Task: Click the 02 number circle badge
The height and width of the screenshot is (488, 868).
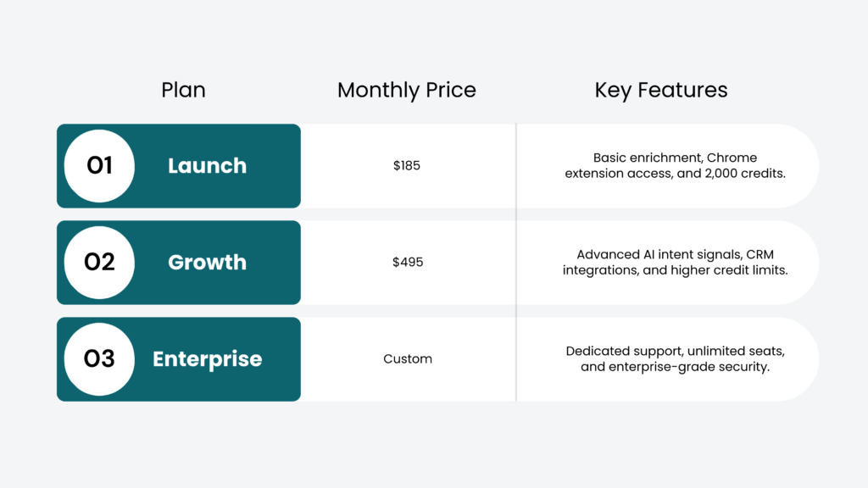Action: (x=100, y=263)
